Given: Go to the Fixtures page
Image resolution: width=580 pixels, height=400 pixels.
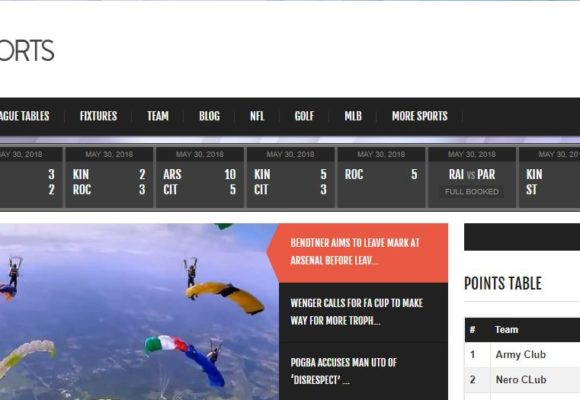Looking at the screenshot, I should (x=98, y=116).
